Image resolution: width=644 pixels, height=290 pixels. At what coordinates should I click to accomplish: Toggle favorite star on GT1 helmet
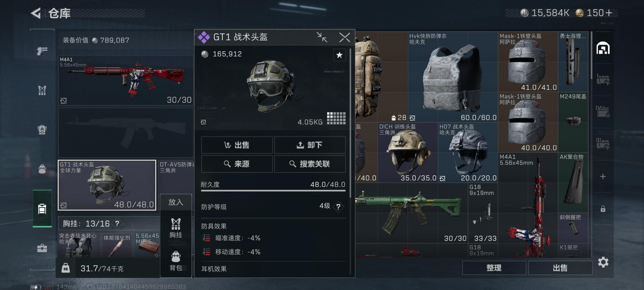pyautogui.click(x=339, y=55)
